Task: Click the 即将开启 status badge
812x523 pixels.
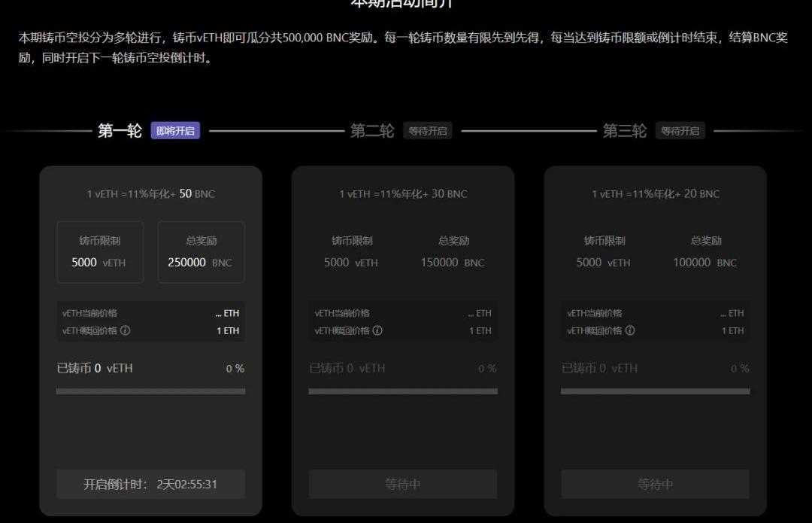Action: tap(175, 131)
